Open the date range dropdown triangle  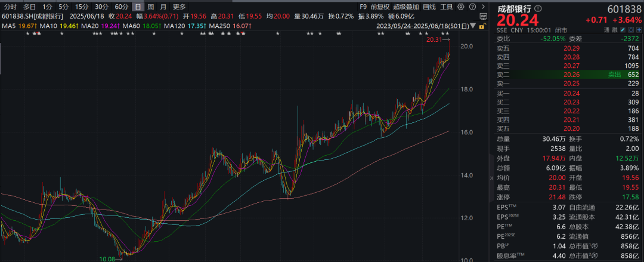pos(472,26)
